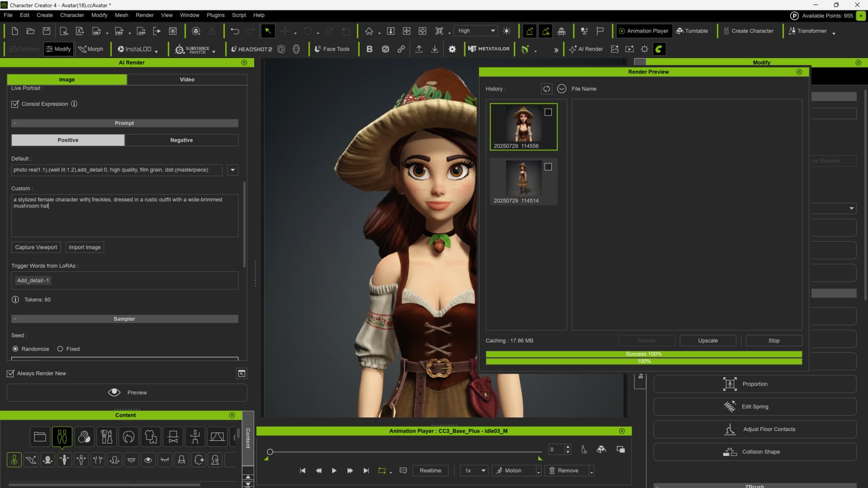Screen dimensions: 868x488
Task: Open the Character menu
Action: point(72,15)
